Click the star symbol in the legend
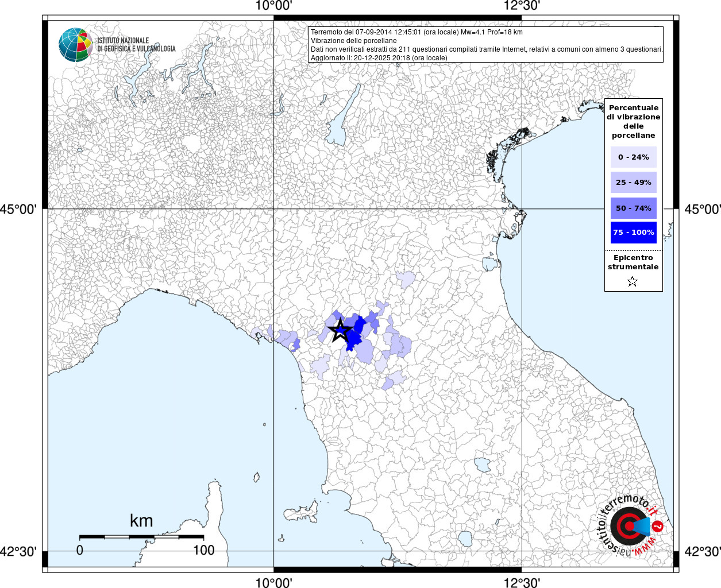The height and width of the screenshot is (588, 721). (x=633, y=281)
